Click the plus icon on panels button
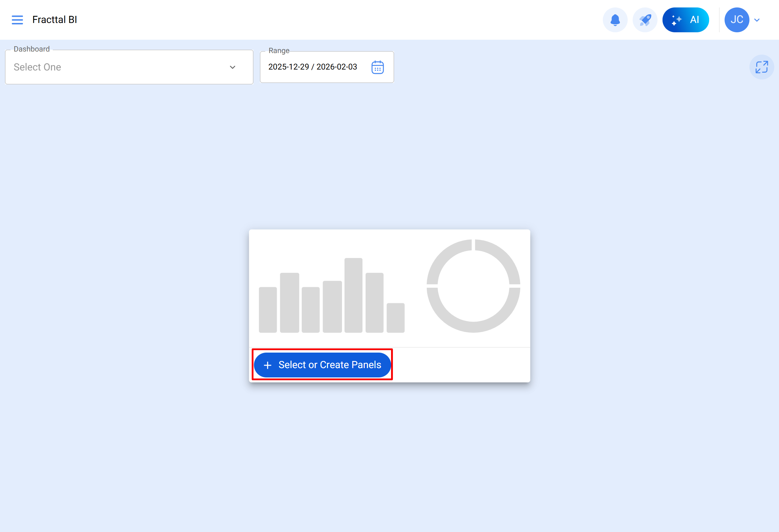This screenshot has width=779, height=532. [267, 365]
